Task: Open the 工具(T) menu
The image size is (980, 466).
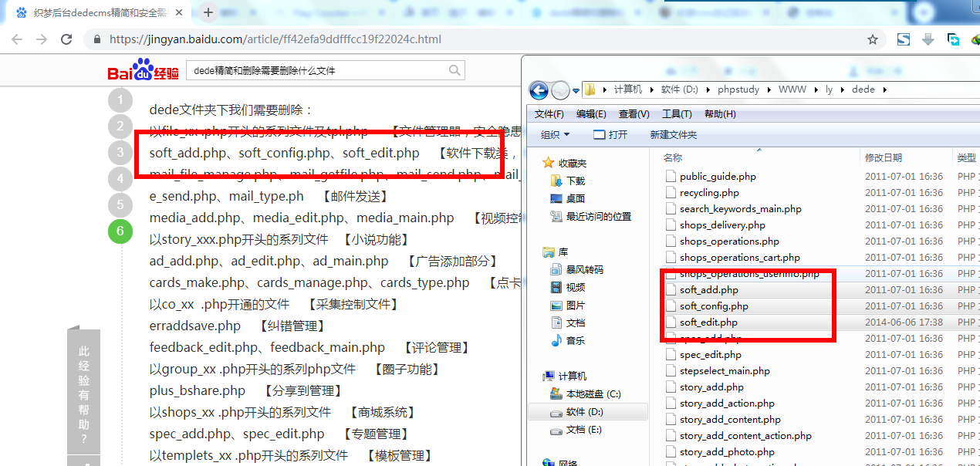Action: tap(677, 113)
